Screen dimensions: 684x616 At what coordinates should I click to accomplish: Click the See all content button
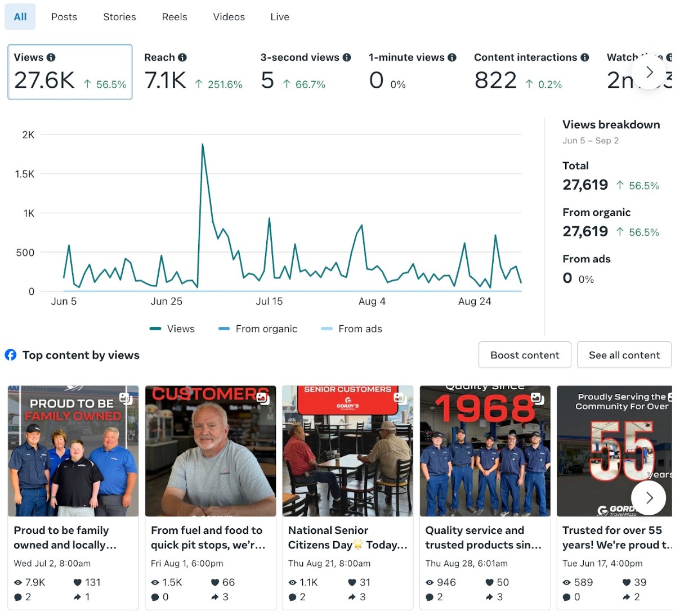624,355
